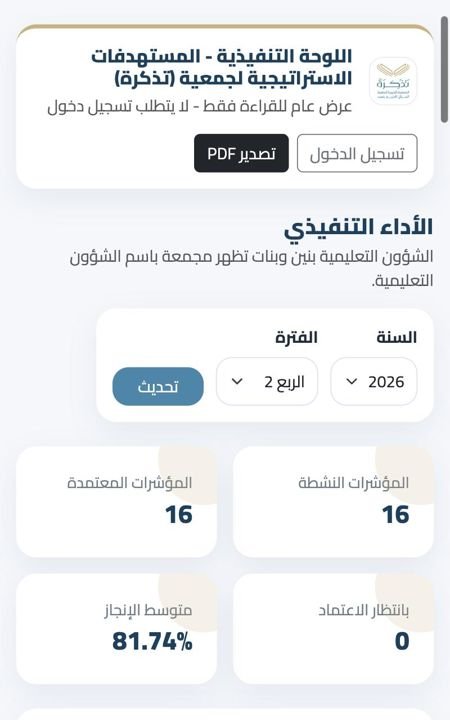Click the Tadhkira association logo icon

393,82
